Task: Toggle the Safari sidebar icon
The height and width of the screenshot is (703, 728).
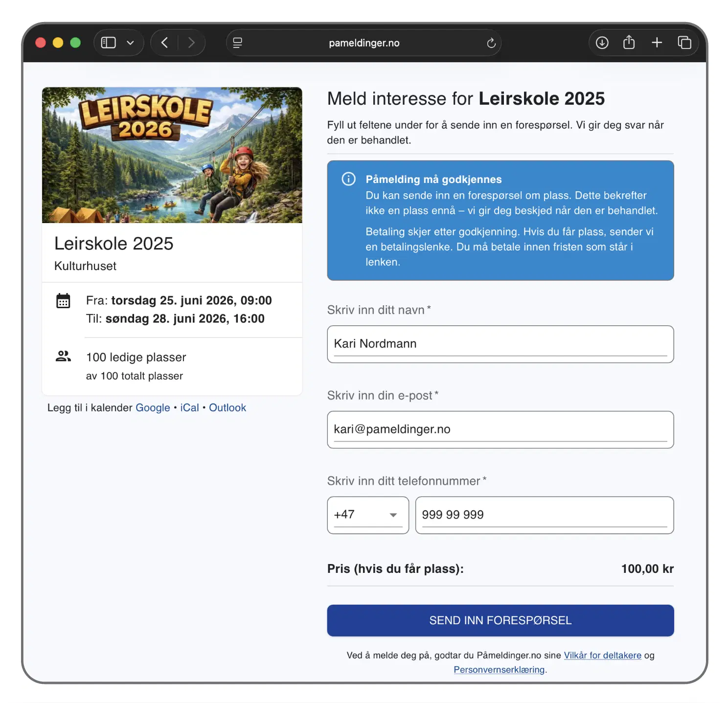Action: click(x=108, y=43)
